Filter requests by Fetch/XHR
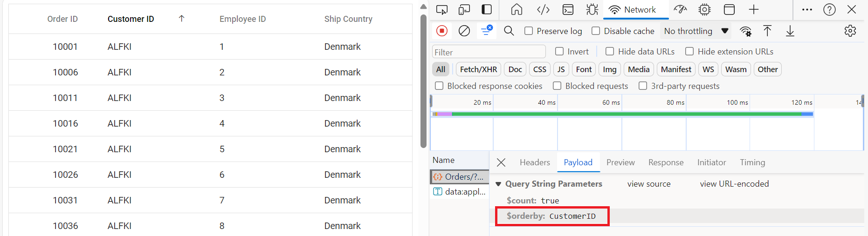 pos(478,69)
